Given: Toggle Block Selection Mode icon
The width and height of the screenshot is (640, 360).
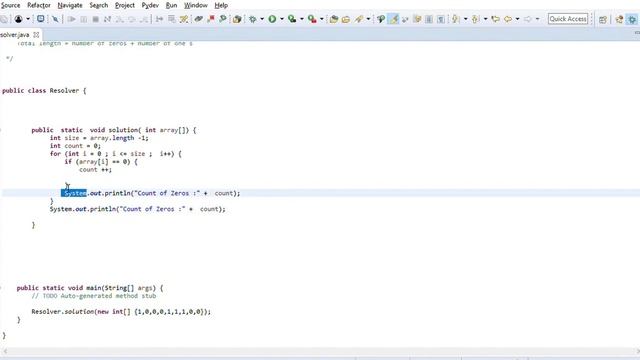Looking at the screenshot, I should coord(429,19).
